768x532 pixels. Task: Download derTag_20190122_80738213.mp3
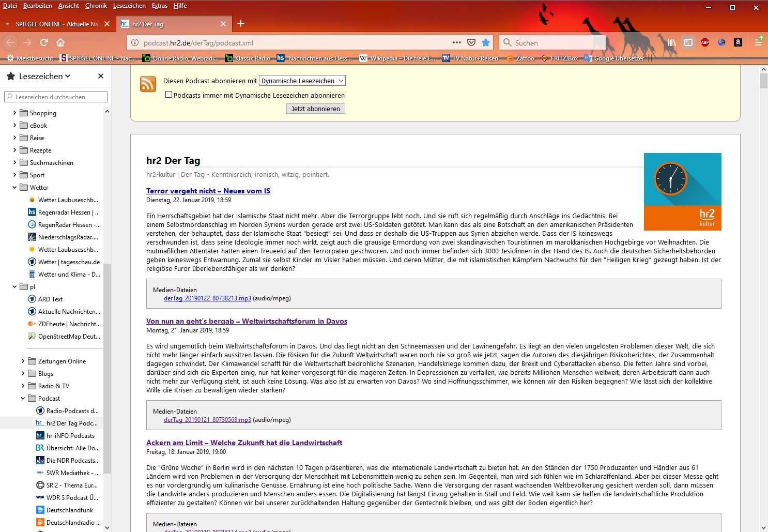tap(207, 298)
